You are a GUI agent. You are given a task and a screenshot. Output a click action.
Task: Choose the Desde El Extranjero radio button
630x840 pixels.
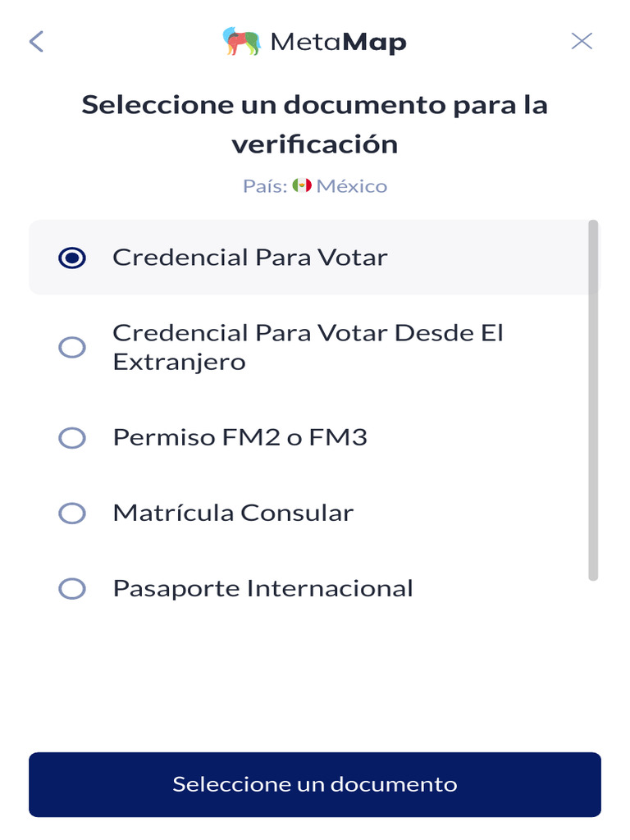coord(72,347)
